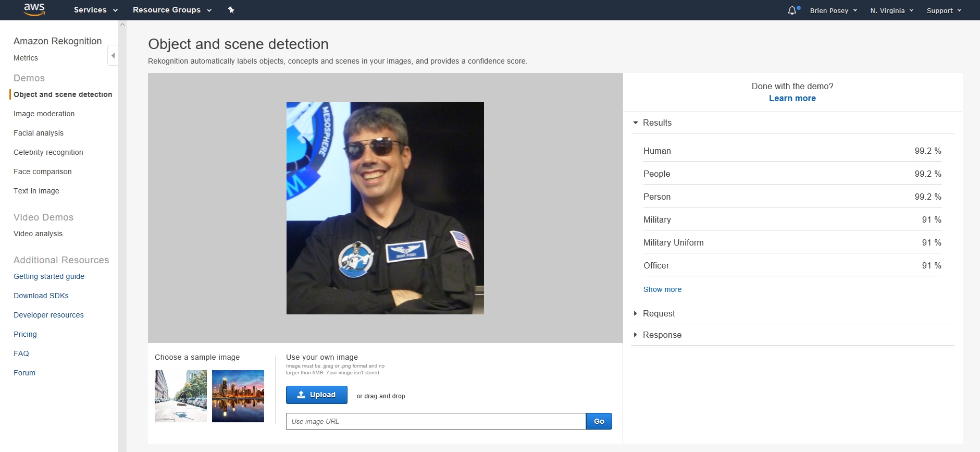
Task: Open the Resource Groups dropdown
Action: (x=172, y=10)
